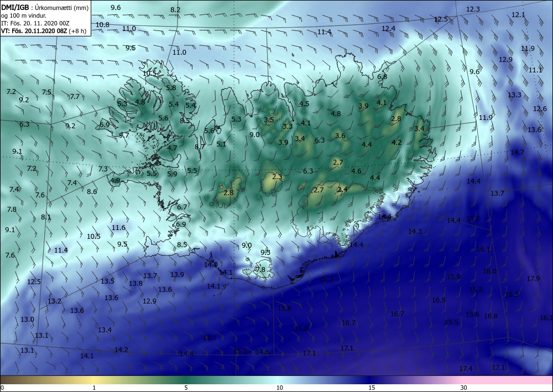Screen dimensions: 553x392
Task: Pick the 10.8 value label
Action: click(102, 25)
